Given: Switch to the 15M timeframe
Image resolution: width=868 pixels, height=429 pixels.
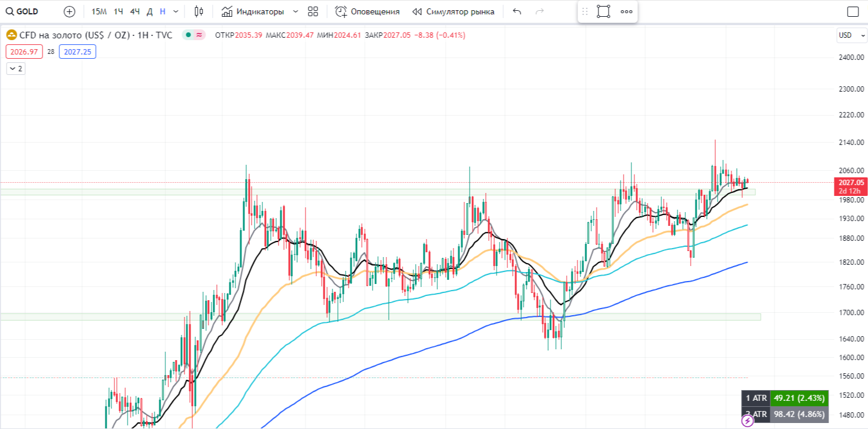Looking at the screenshot, I should [99, 11].
